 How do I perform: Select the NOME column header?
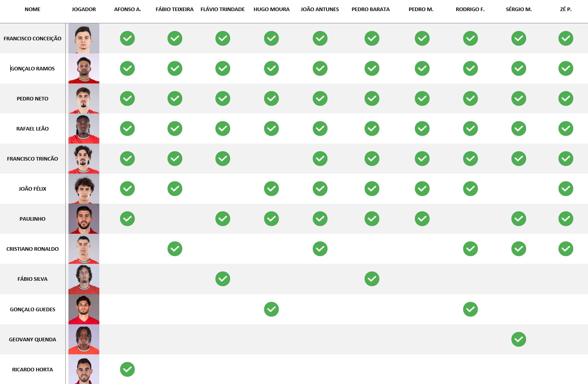pyautogui.click(x=32, y=9)
